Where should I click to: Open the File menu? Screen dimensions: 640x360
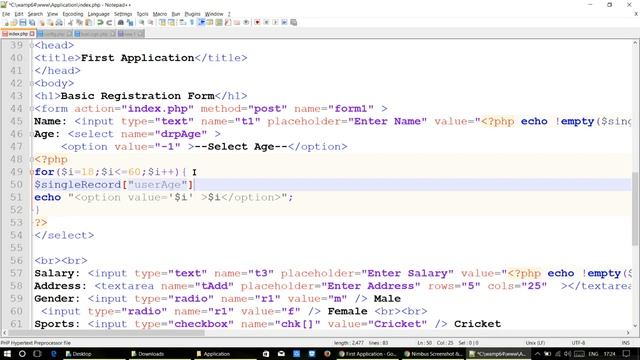point(6,14)
